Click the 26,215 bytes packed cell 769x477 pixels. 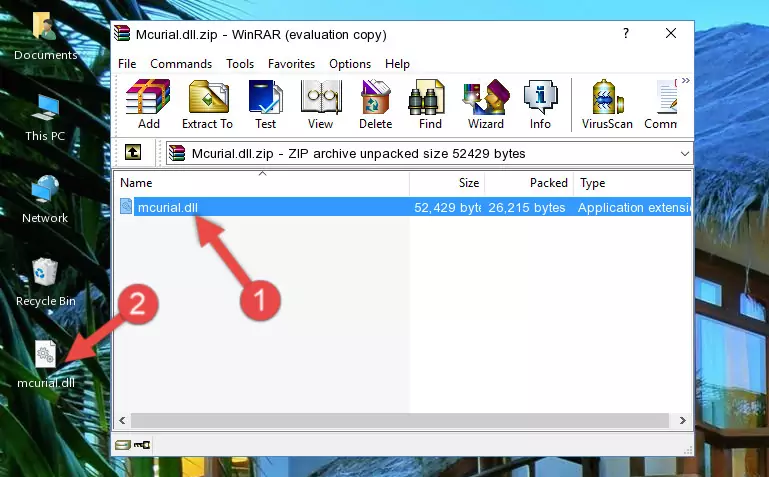[x=527, y=207]
